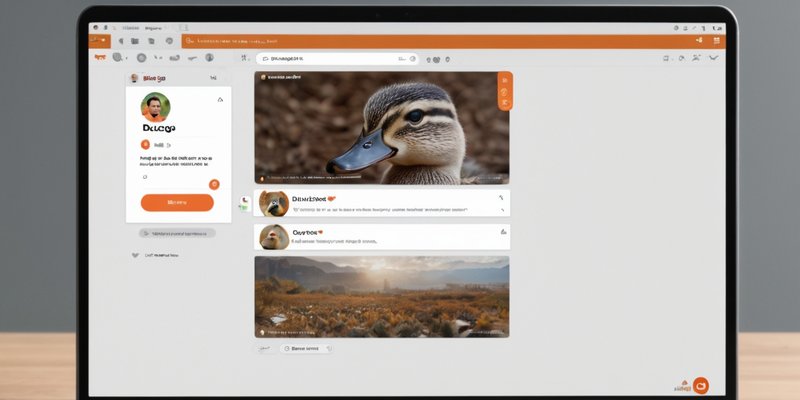The image size is (800, 400).
Task: Click the gray circle icon after the globe
Action: click(x=141, y=58)
